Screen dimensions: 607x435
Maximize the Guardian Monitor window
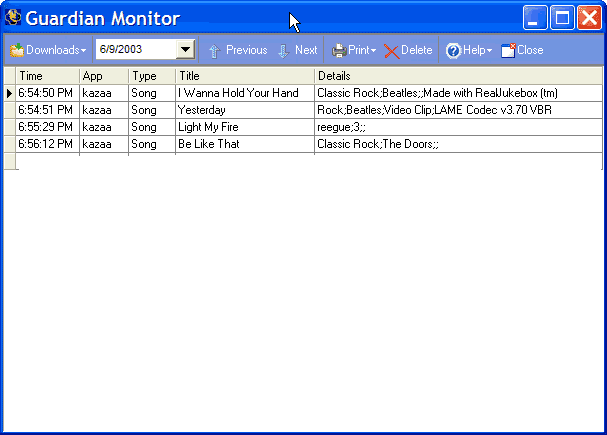[x=562, y=17]
